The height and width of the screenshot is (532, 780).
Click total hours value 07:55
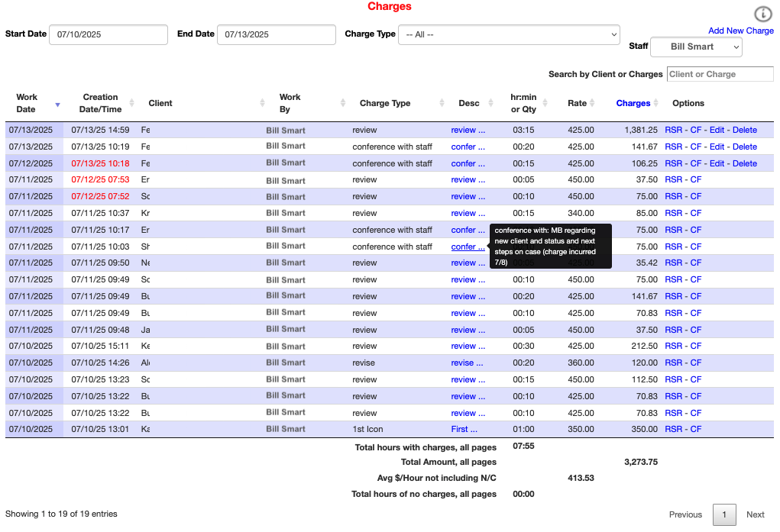pyautogui.click(x=523, y=446)
